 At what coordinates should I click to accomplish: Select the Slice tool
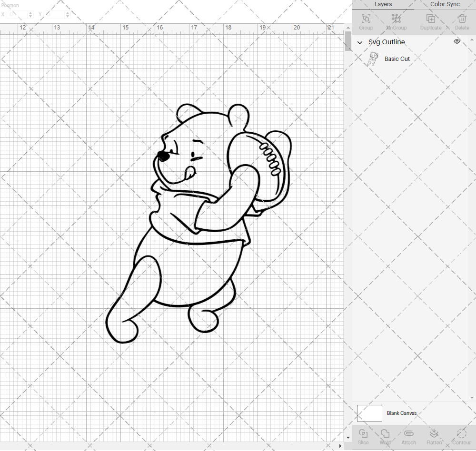(x=363, y=437)
